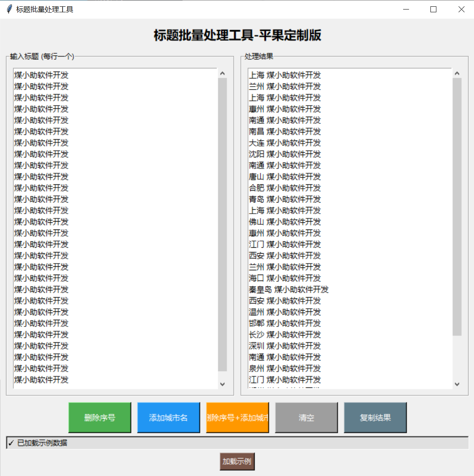474x476 pixels.
Task: Close the 标题批量处理工具 window
Action: point(461,9)
